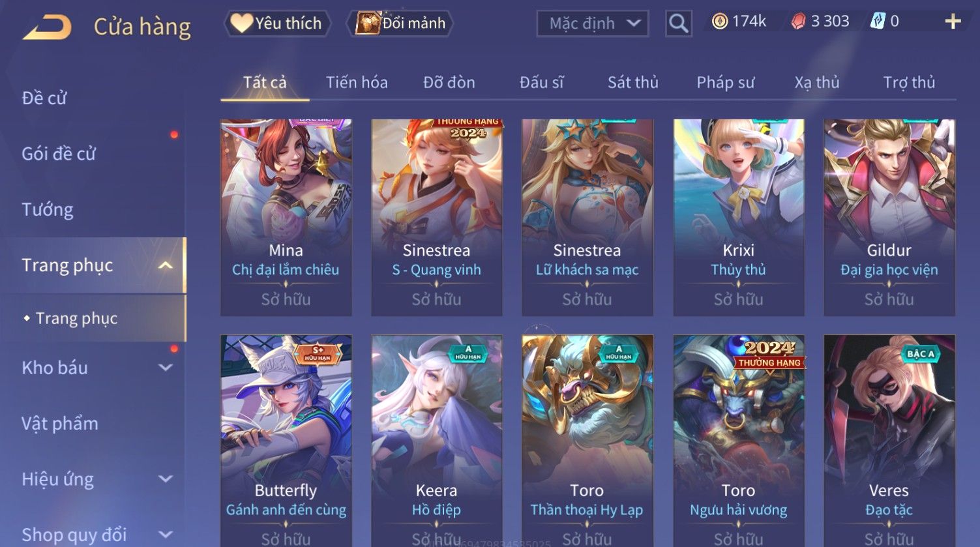Open Butterfly Gánh anh đến cùng skin card

[x=286, y=441]
